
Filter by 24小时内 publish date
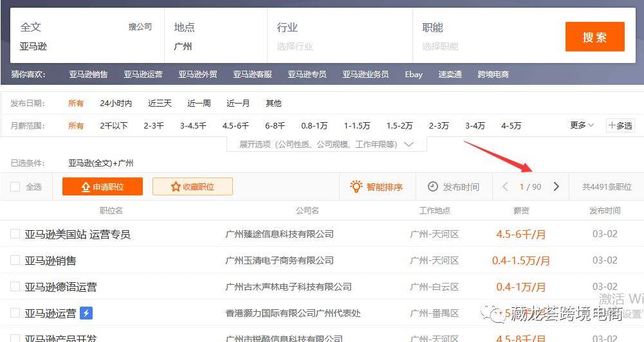(116, 104)
